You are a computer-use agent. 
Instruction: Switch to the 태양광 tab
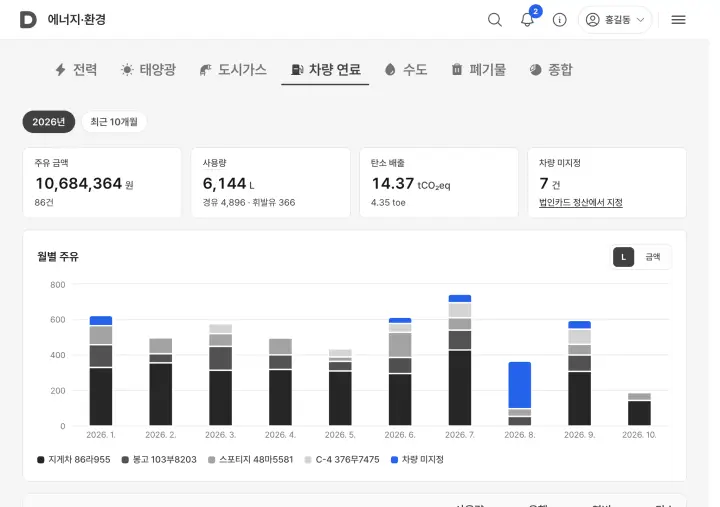click(x=148, y=70)
